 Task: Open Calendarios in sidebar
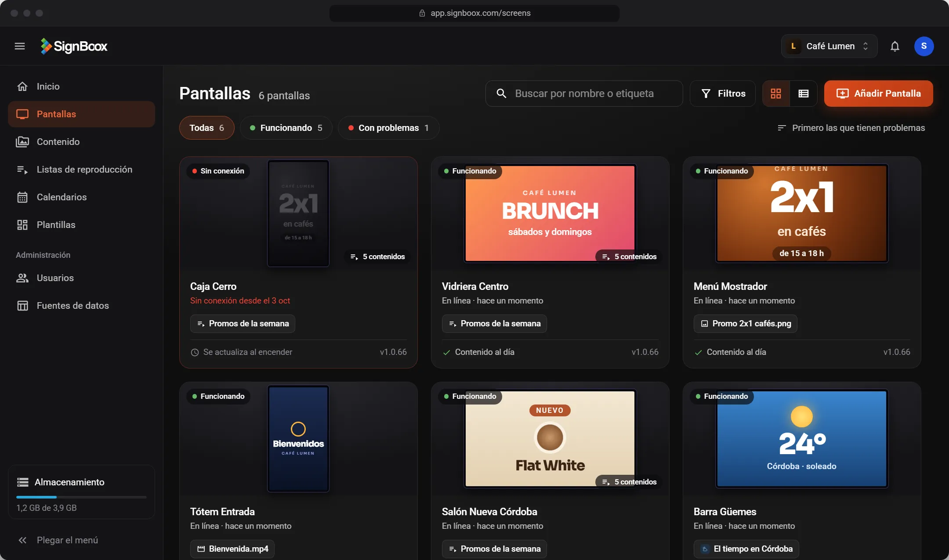pyautogui.click(x=81, y=197)
